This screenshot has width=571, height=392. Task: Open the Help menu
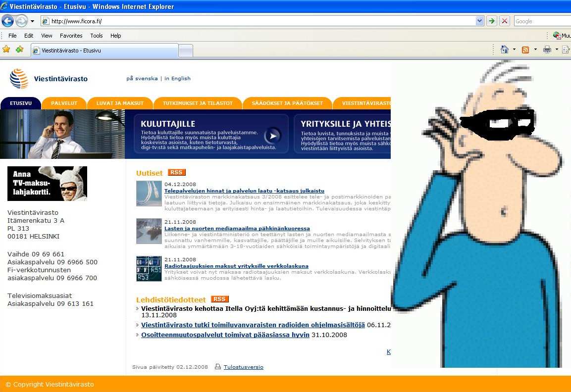click(116, 36)
